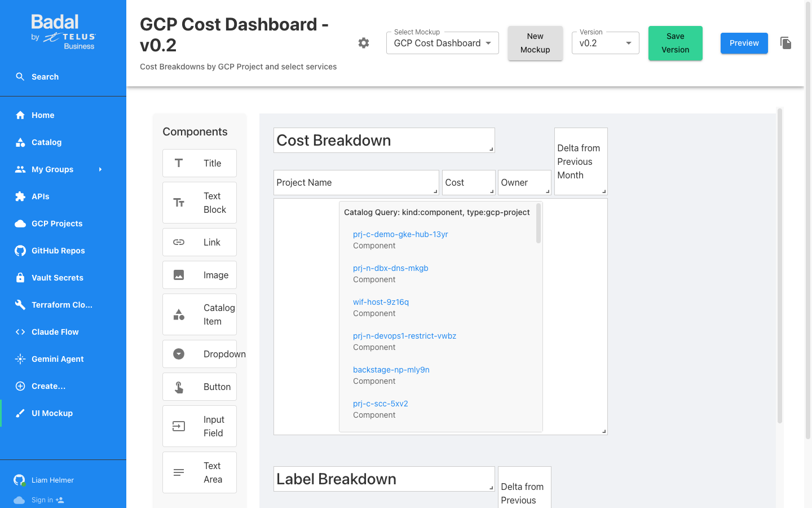Open the prj-n-devops1-restrict-vwbz link
The width and height of the screenshot is (812, 508).
click(404, 336)
